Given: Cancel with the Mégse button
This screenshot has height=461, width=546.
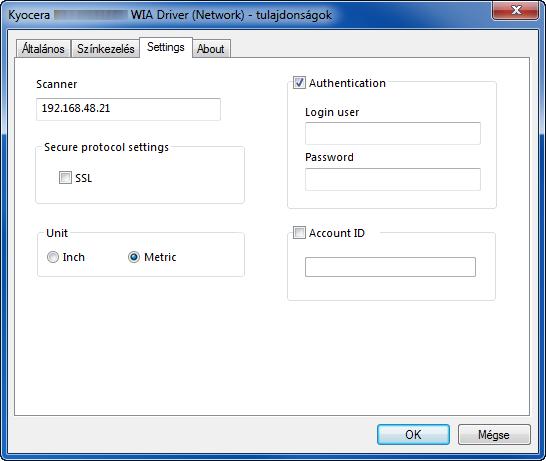Looking at the screenshot, I should pyautogui.click(x=494, y=435).
